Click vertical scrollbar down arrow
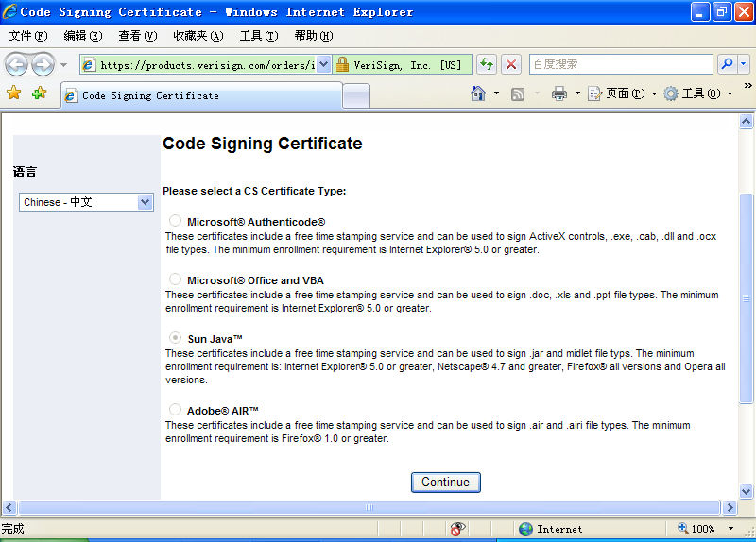756x542 pixels. coord(746,491)
